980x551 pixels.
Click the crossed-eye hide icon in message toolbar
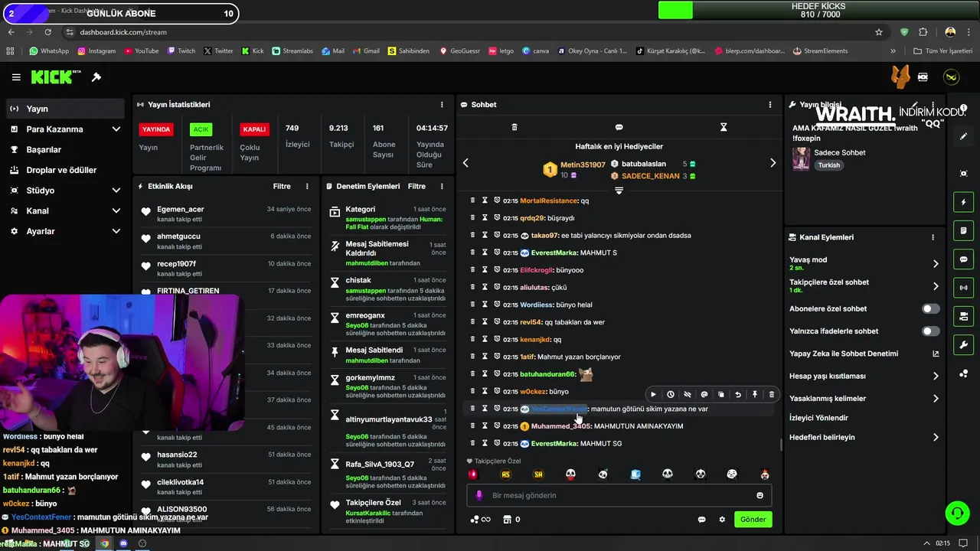click(x=687, y=394)
